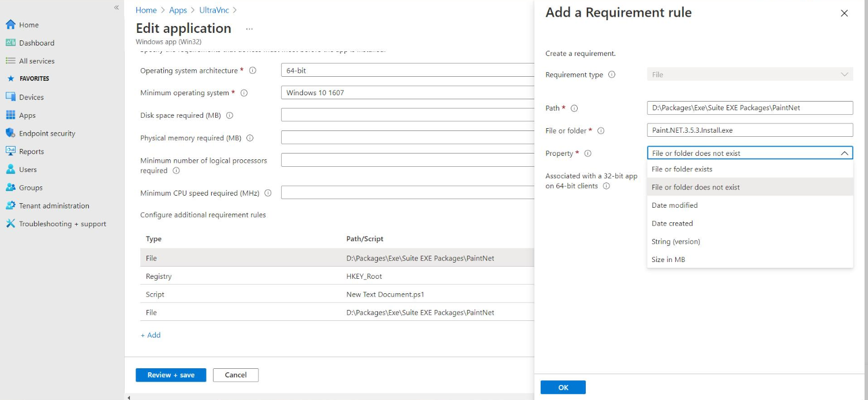Click the File or folder input field

click(749, 130)
